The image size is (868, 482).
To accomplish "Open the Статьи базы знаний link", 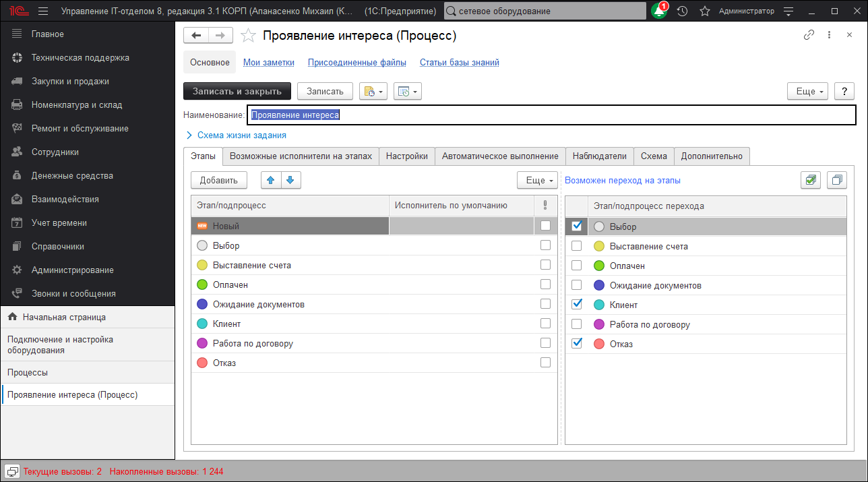I will (459, 62).
